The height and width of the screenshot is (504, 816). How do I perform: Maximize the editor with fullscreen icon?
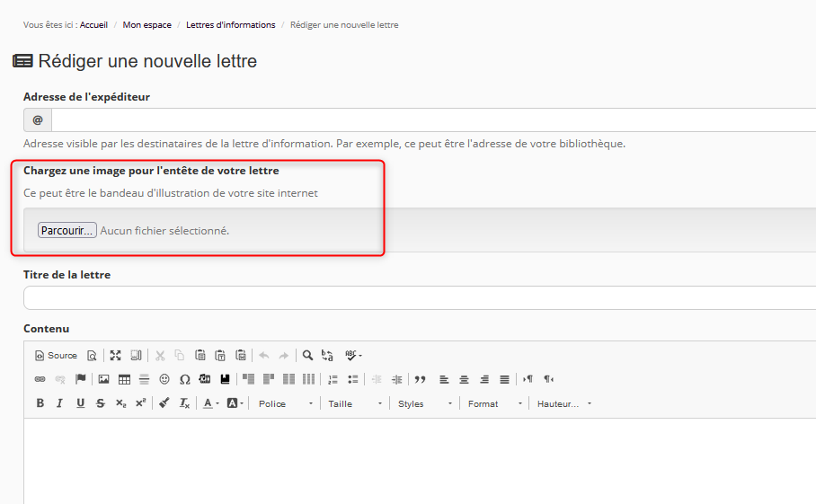coord(115,355)
